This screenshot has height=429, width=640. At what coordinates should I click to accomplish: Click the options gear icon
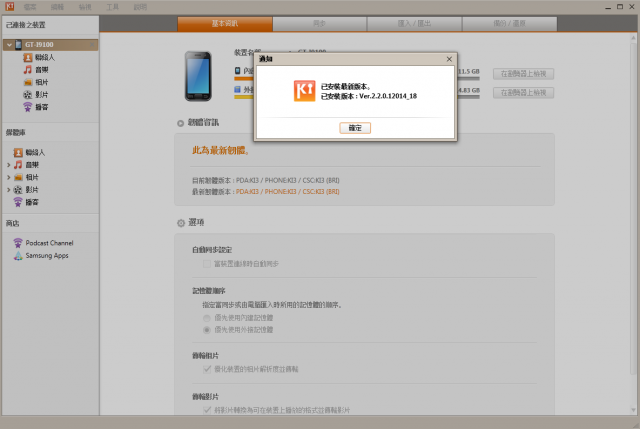pos(181,223)
